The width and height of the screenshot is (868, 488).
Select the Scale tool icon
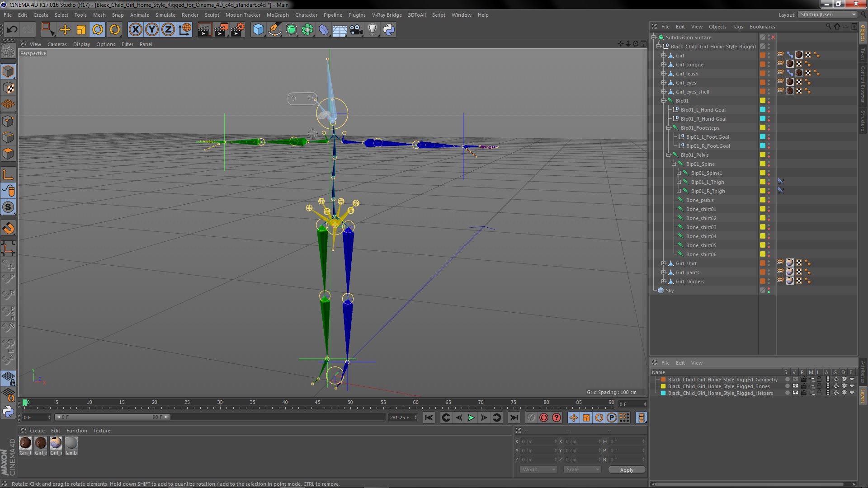(81, 30)
